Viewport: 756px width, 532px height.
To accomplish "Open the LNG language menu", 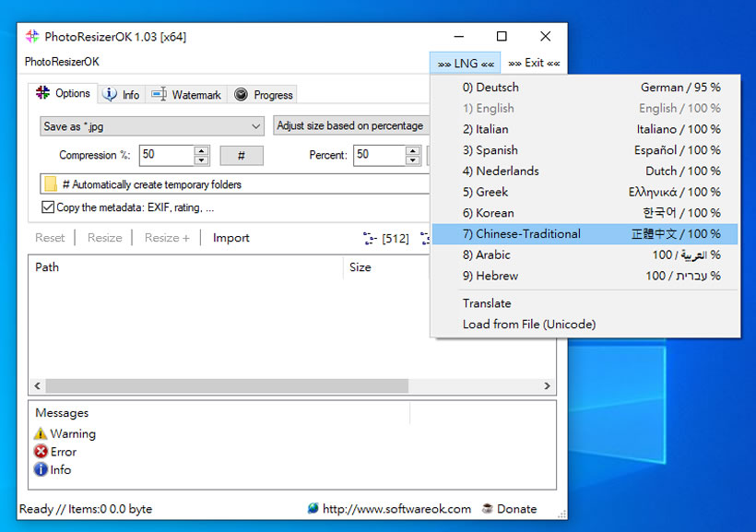I will pos(466,64).
